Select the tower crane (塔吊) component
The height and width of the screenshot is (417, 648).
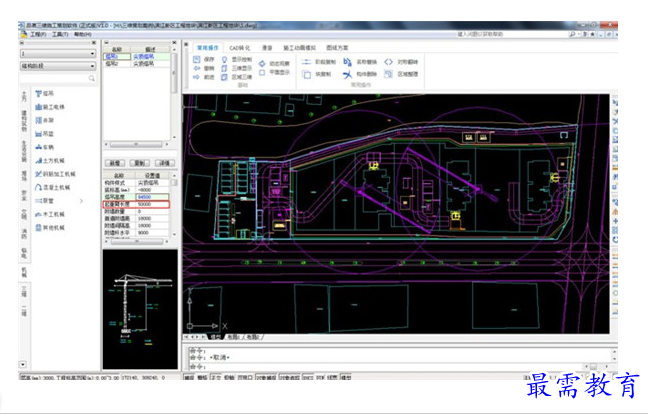45,93
